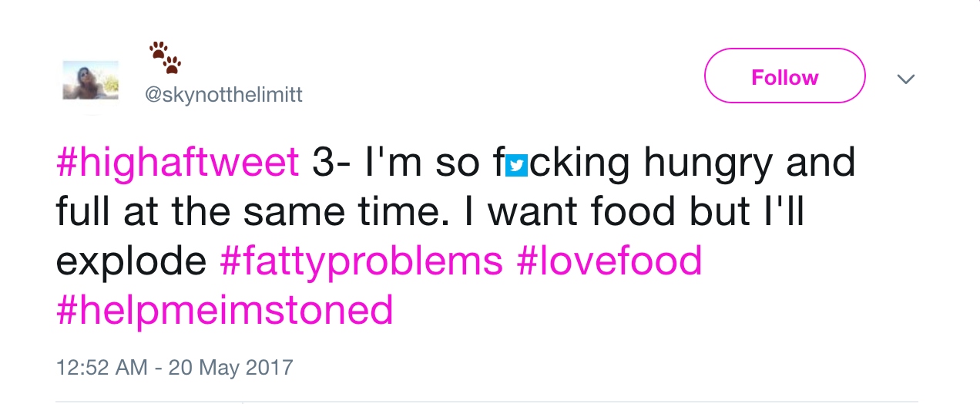Click the Twitter bird icon in the tweet text
The image size is (980, 404).
point(516,163)
